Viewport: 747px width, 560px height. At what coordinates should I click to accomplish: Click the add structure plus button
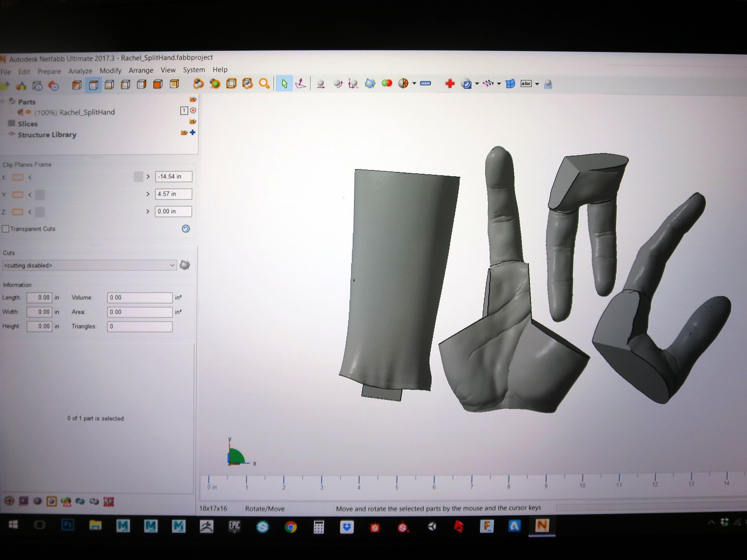193,132
